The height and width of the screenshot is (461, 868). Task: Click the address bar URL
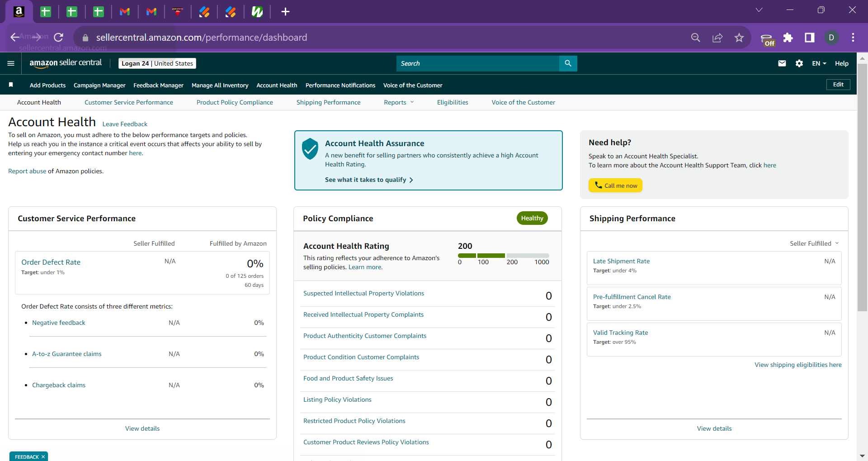pyautogui.click(x=202, y=38)
